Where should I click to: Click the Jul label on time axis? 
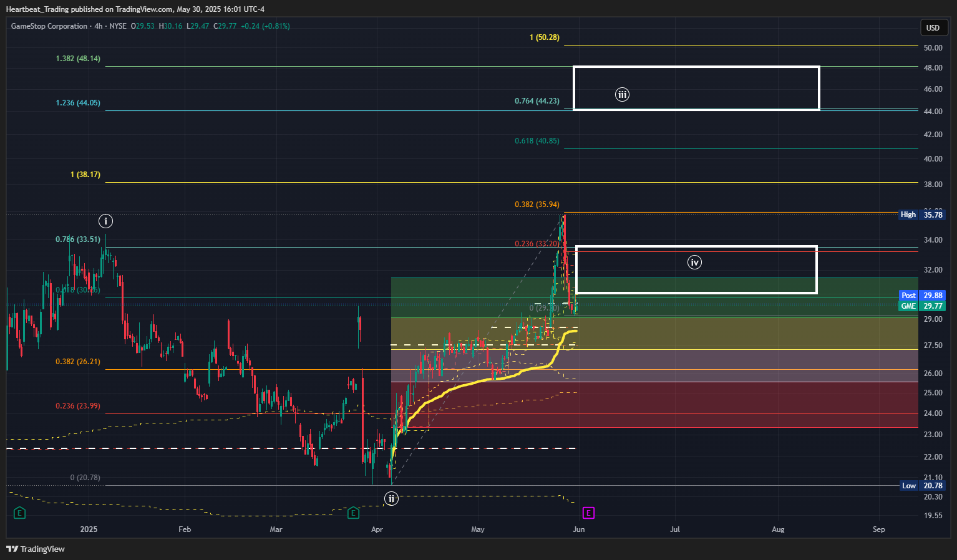pyautogui.click(x=675, y=529)
